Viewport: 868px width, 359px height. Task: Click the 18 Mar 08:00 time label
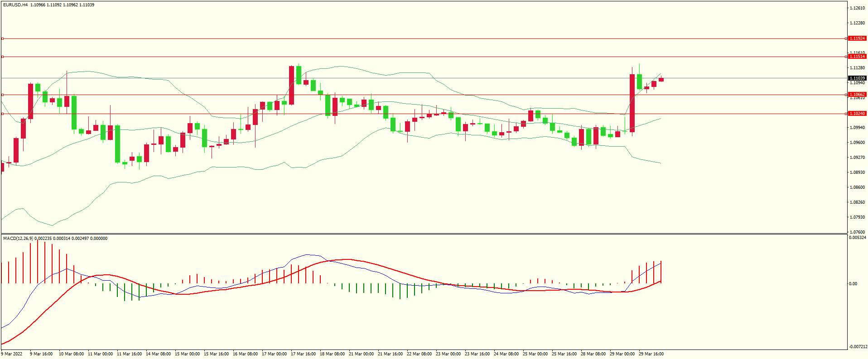[x=332, y=354]
